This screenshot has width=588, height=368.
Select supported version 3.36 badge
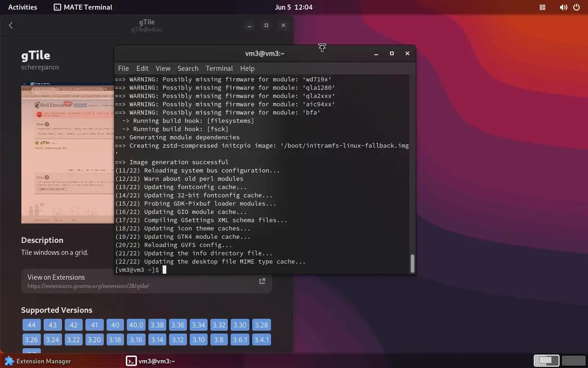(x=178, y=325)
